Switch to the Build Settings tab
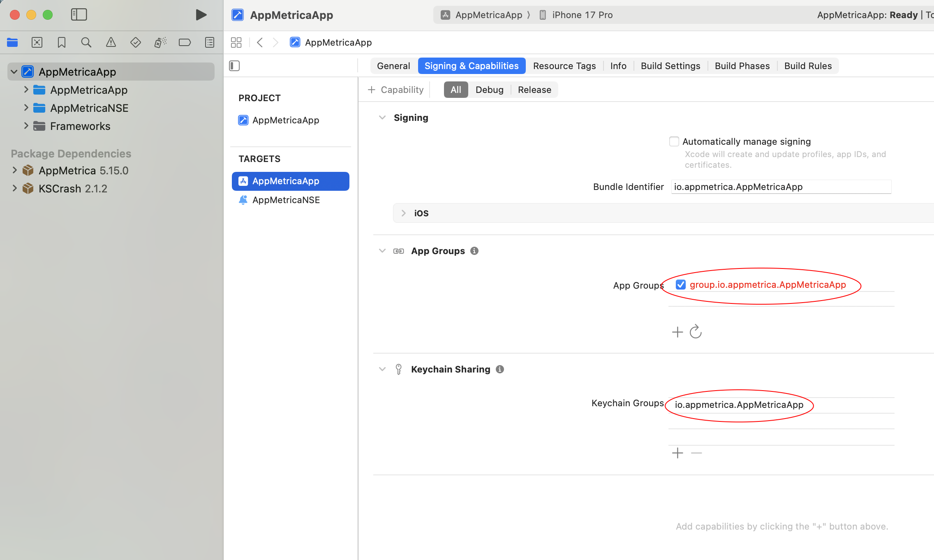Image resolution: width=934 pixels, height=560 pixels. pos(670,66)
